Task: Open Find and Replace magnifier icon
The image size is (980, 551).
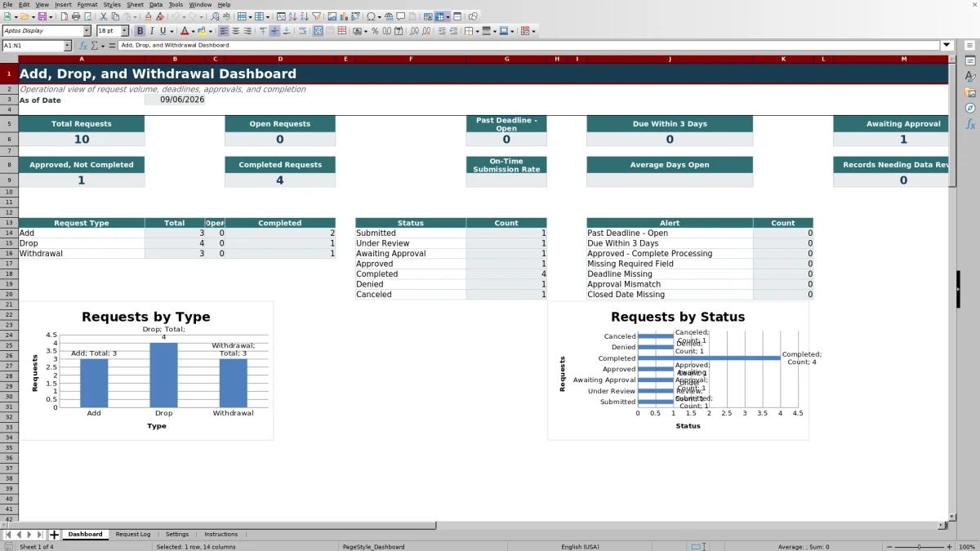Action: coord(215,16)
